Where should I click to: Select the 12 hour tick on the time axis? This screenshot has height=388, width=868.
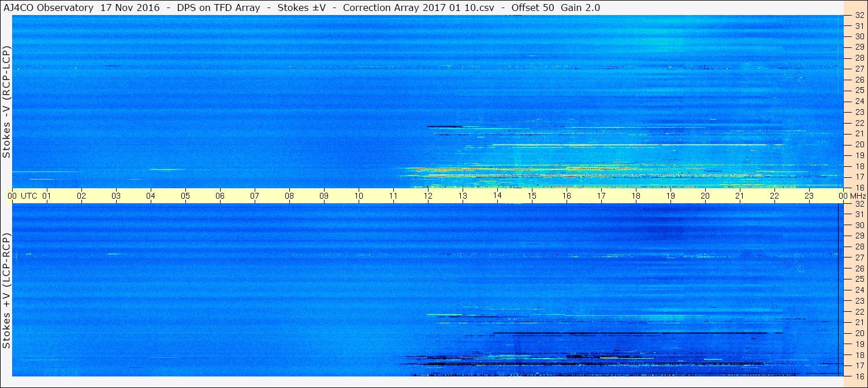coord(428,196)
